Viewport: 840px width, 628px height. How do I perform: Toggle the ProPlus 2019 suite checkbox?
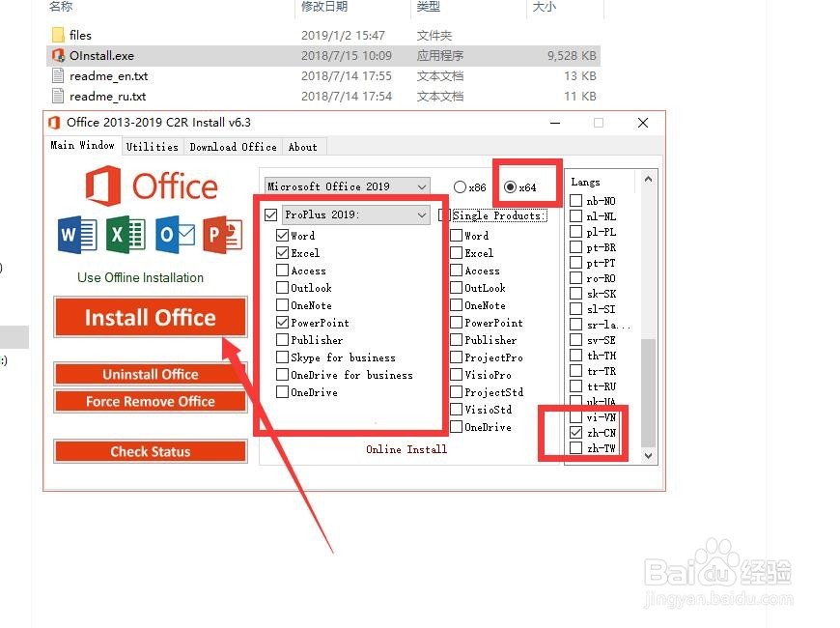pos(270,215)
